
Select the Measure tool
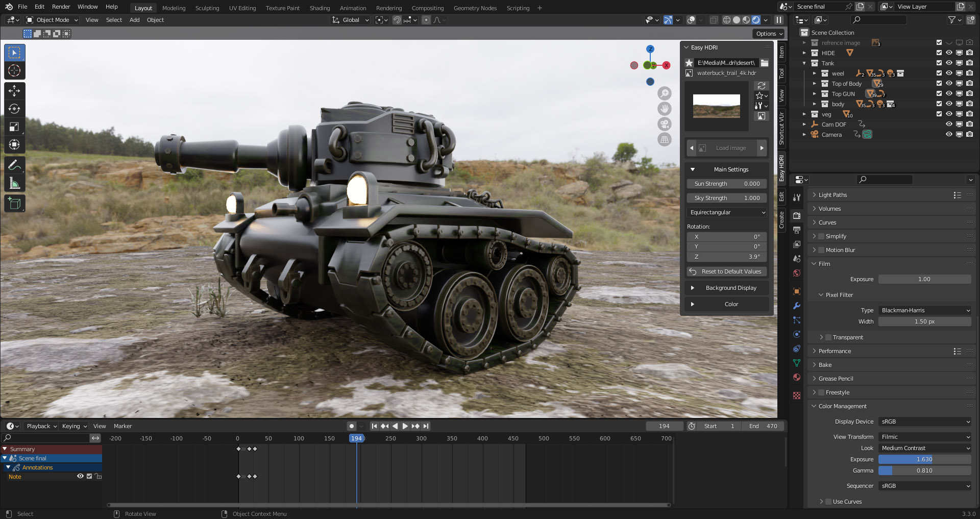[14, 182]
